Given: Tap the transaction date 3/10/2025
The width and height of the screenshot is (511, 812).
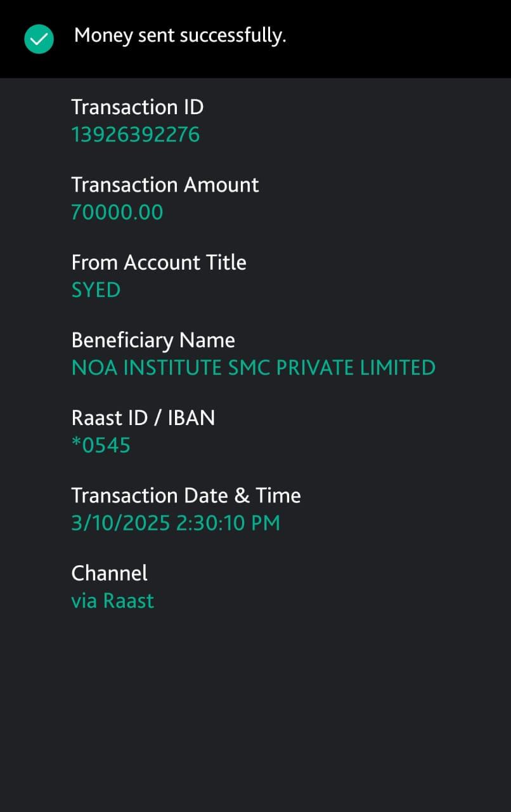Looking at the screenshot, I should [120, 523].
